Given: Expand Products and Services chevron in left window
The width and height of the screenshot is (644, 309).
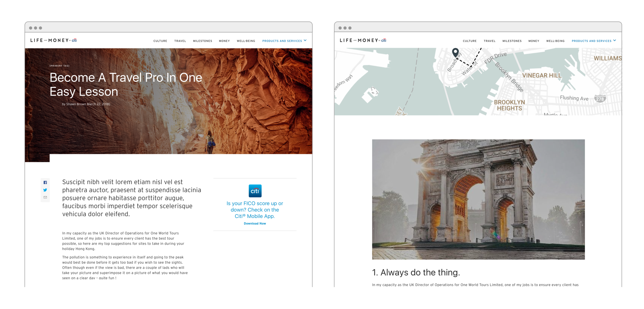Looking at the screenshot, I should (x=305, y=40).
